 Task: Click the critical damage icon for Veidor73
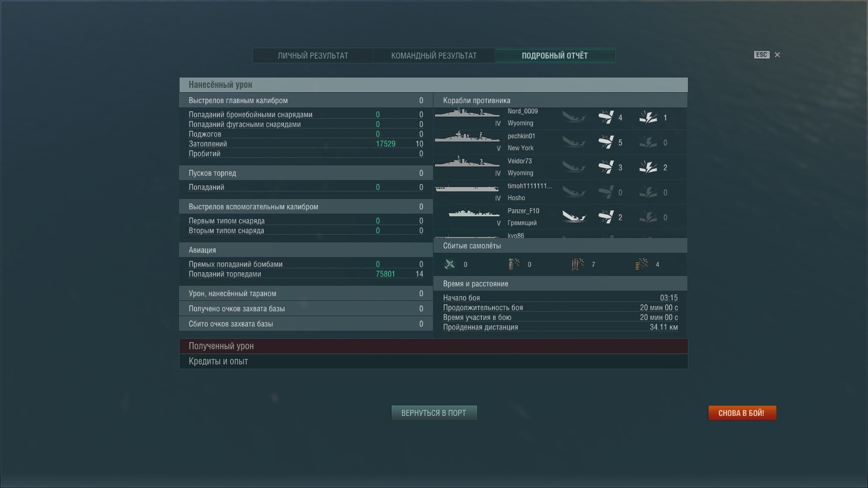coord(648,167)
